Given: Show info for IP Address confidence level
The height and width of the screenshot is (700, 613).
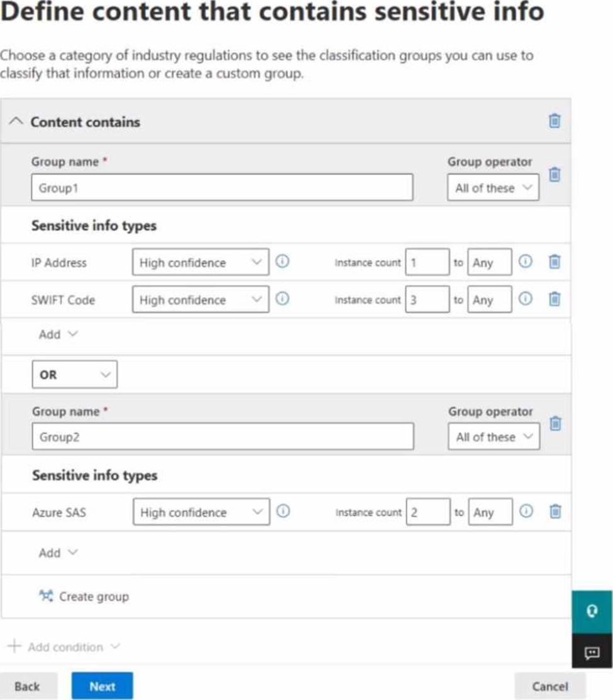Looking at the screenshot, I should coord(282,261).
